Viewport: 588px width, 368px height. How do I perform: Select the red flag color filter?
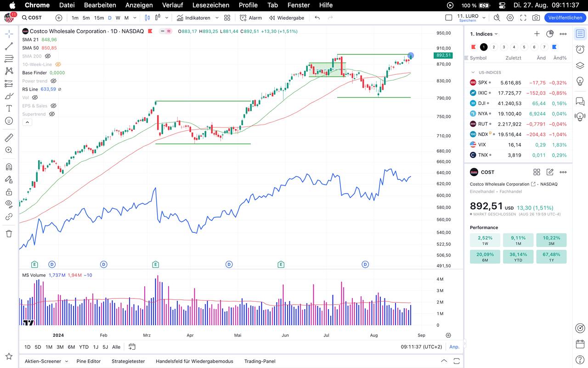[474, 47]
